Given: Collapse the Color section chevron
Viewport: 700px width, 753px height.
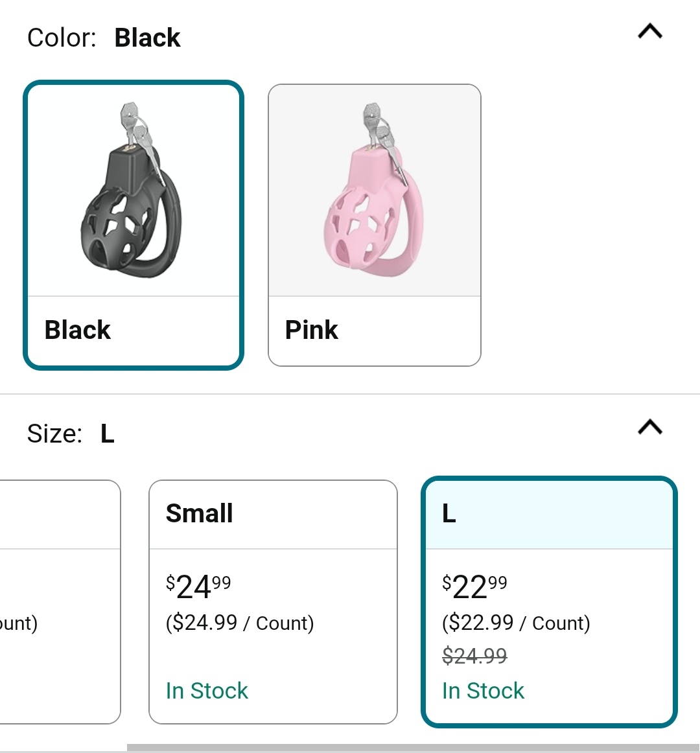Looking at the screenshot, I should pyautogui.click(x=650, y=31).
